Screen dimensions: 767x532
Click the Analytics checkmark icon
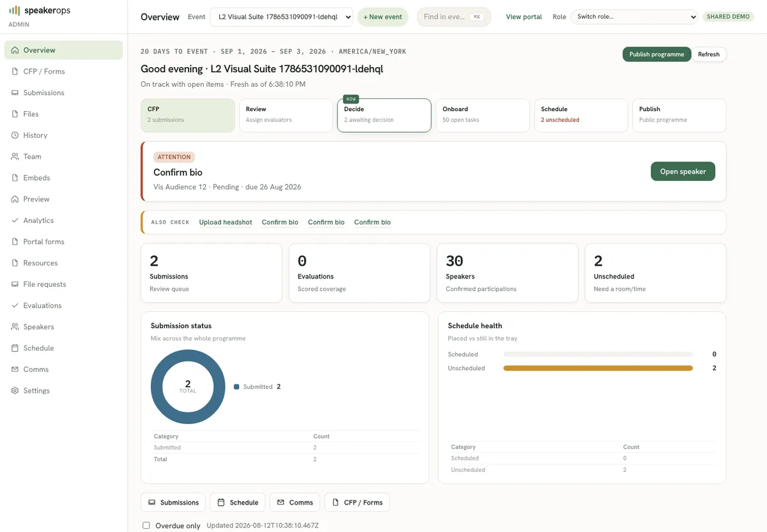(15, 220)
